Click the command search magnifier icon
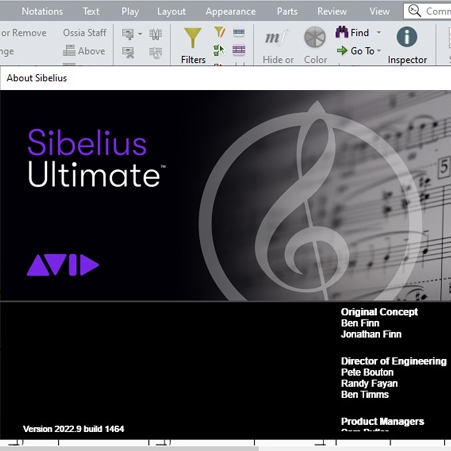The height and width of the screenshot is (451, 451). [x=414, y=11]
